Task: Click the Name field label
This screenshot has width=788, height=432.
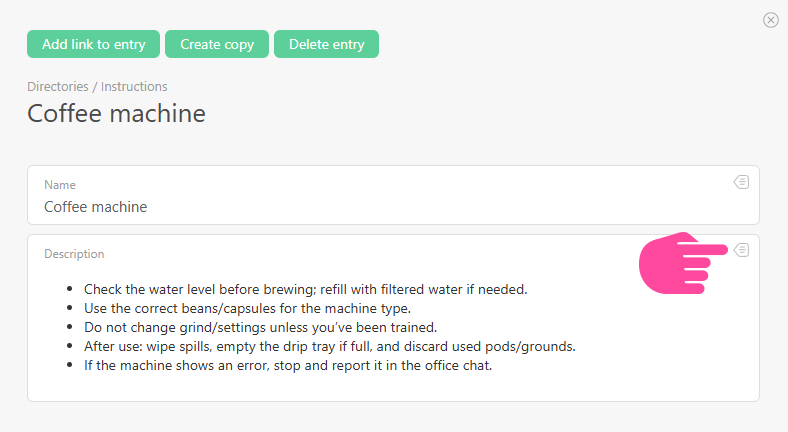Action: [x=60, y=185]
